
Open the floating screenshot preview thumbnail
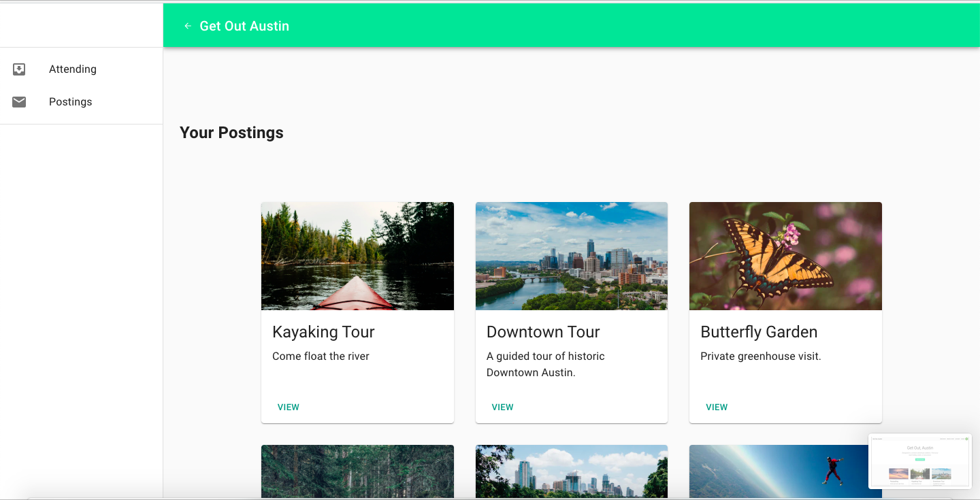pos(920,461)
